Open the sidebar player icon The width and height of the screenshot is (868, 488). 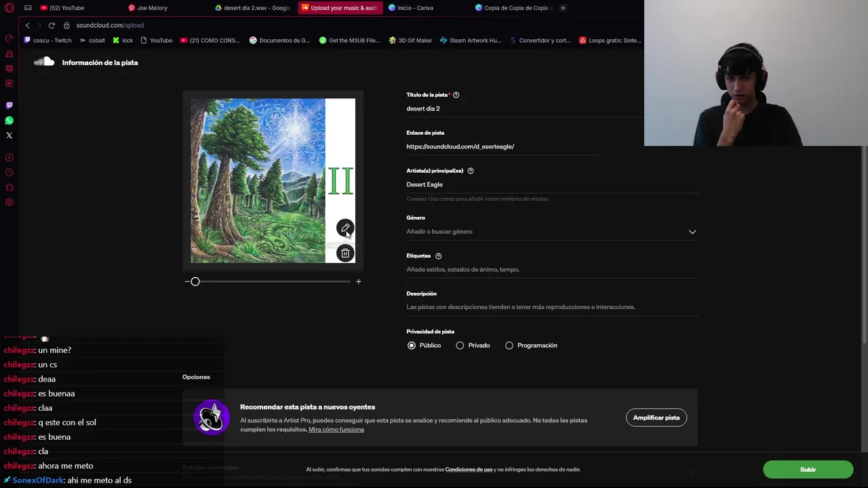[9, 157]
